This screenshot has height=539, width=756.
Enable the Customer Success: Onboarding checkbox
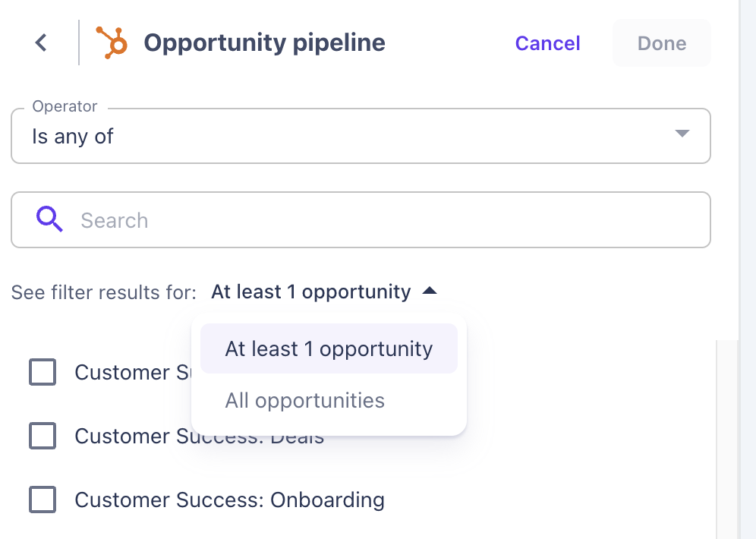[x=43, y=500]
